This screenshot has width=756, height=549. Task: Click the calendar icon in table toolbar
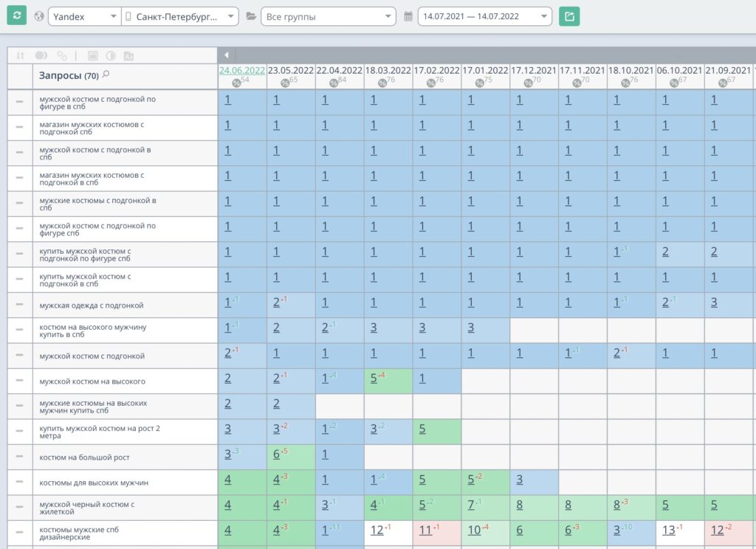click(92, 56)
